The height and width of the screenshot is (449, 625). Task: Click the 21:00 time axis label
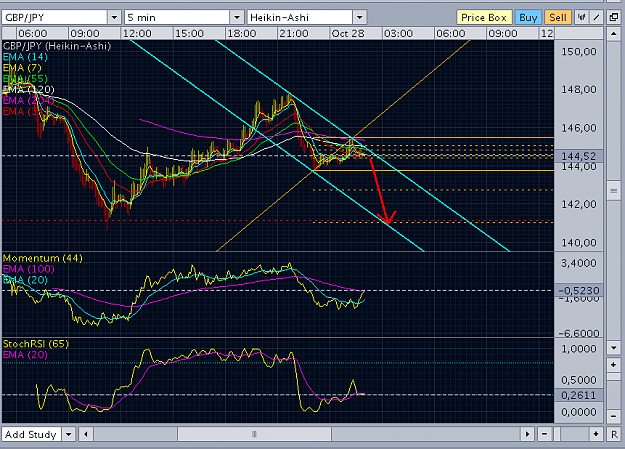(294, 33)
